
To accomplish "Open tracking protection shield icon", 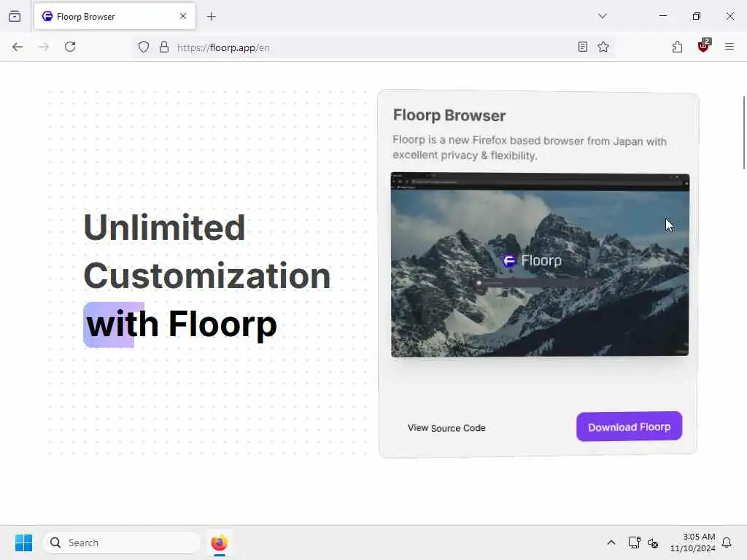I will (144, 47).
